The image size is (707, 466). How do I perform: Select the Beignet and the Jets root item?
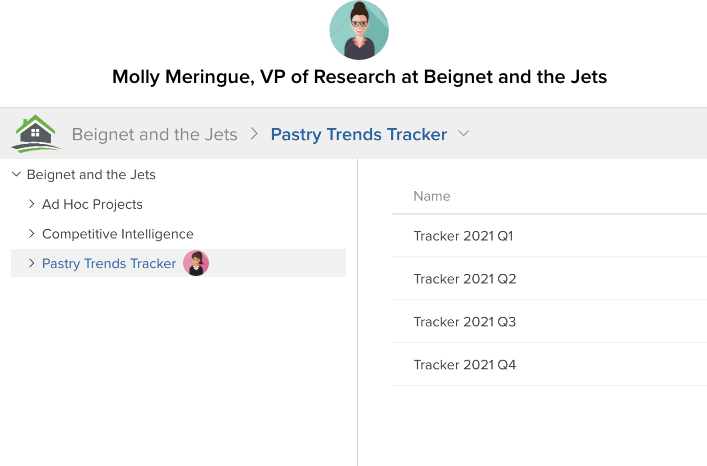[x=91, y=174]
